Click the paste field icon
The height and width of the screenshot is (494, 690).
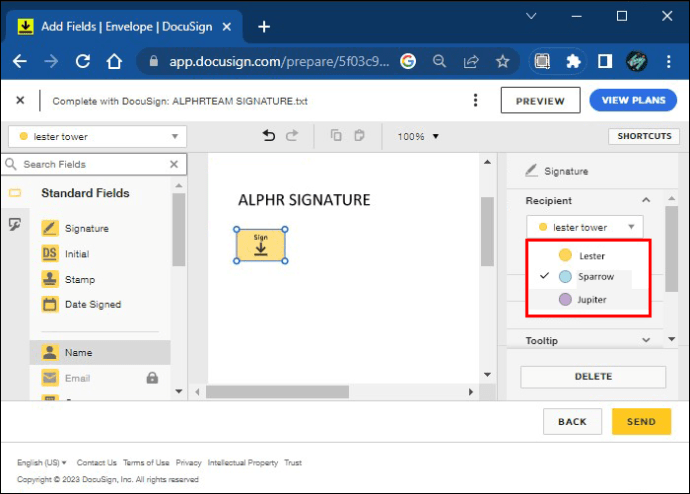pos(360,135)
